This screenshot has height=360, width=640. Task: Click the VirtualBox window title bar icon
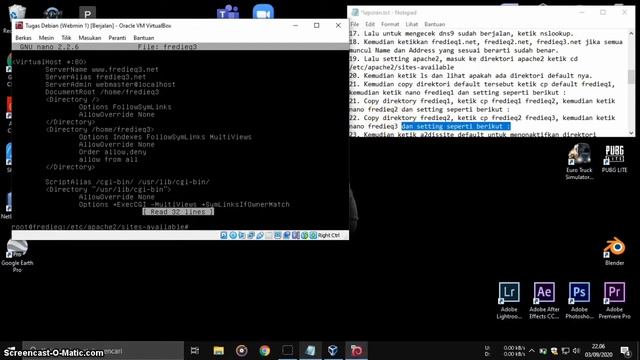click(19, 25)
